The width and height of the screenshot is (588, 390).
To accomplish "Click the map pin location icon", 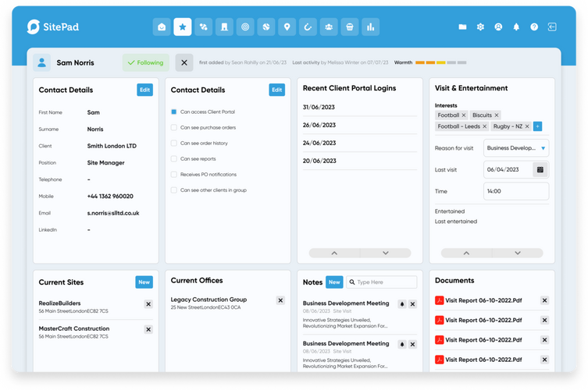I will point(287,27).
